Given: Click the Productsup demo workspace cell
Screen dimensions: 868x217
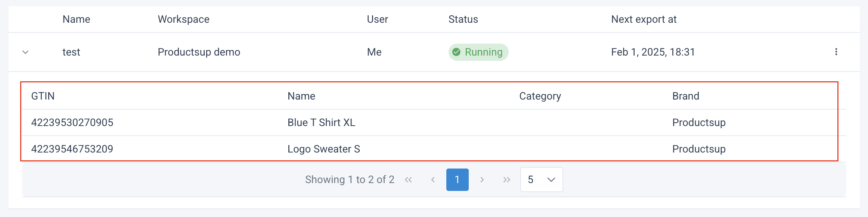Looking at the screenshot, I should [x=199, y=52].
